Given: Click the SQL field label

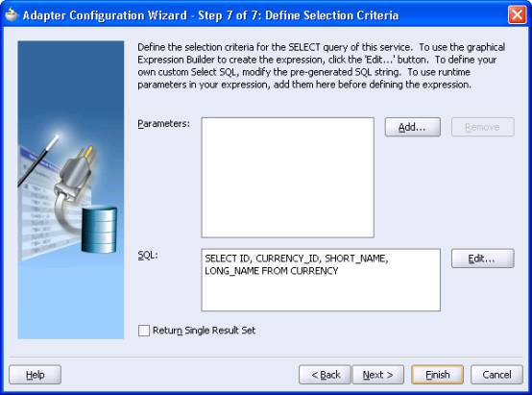Looking at the screenshot, I should pyautogui.click(x=148, y=255).
